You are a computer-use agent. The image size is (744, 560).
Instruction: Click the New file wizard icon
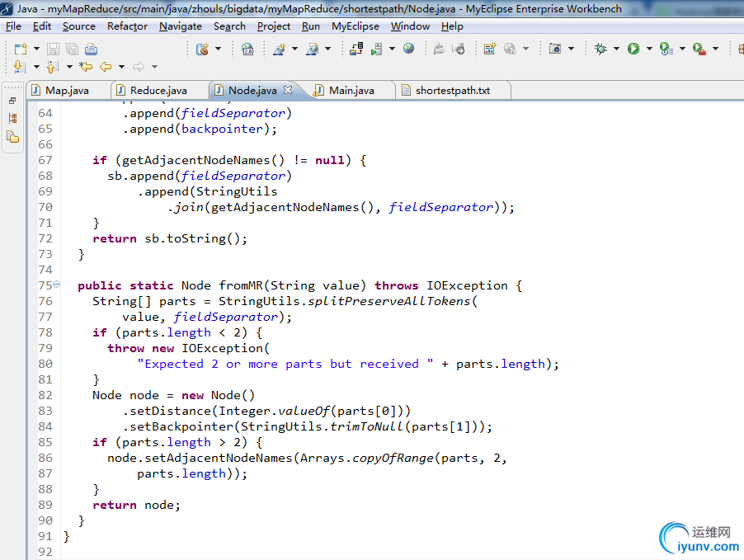[21, 49]
